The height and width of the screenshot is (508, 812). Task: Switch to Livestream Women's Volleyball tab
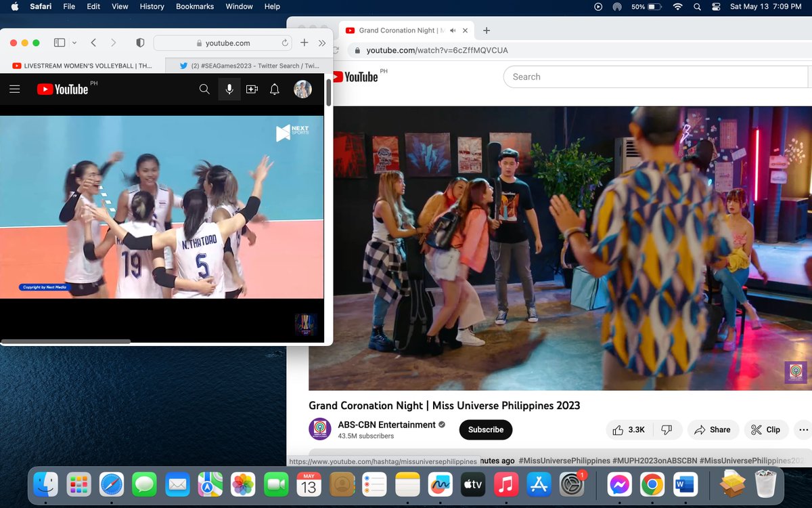click(83, 66)
